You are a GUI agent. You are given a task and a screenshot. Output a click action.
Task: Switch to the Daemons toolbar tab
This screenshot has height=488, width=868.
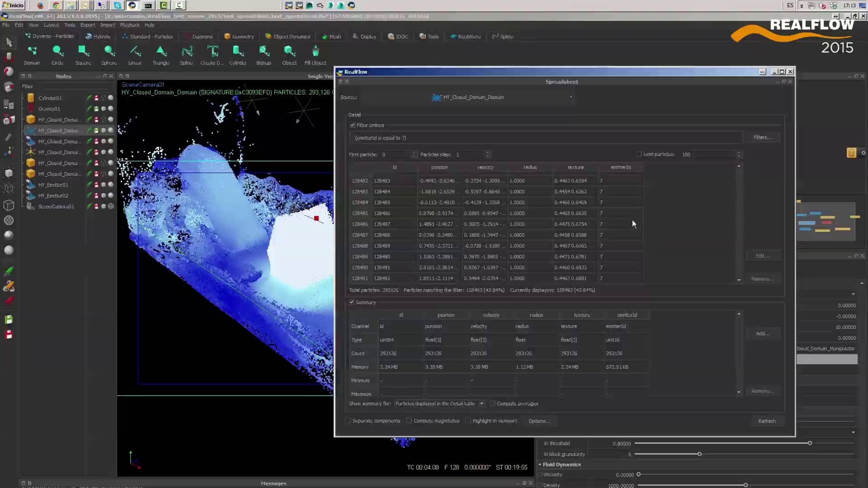(202, 37)
